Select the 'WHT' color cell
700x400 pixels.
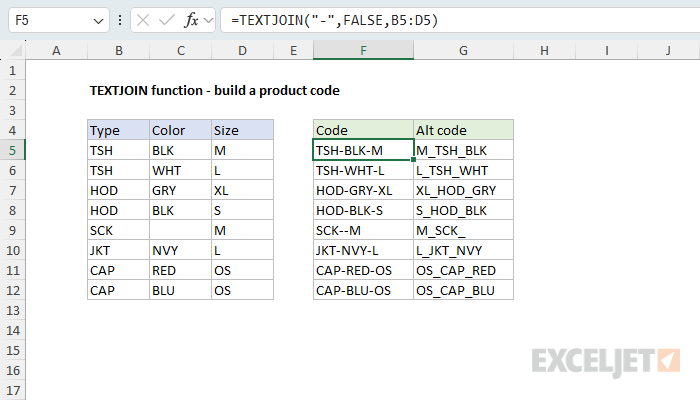[180, 170]
